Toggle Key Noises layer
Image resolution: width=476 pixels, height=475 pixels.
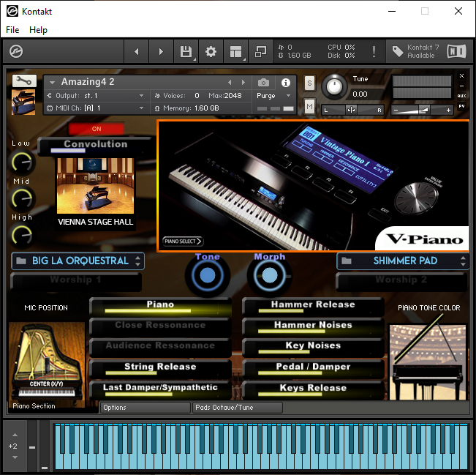[x=313, y=348]
